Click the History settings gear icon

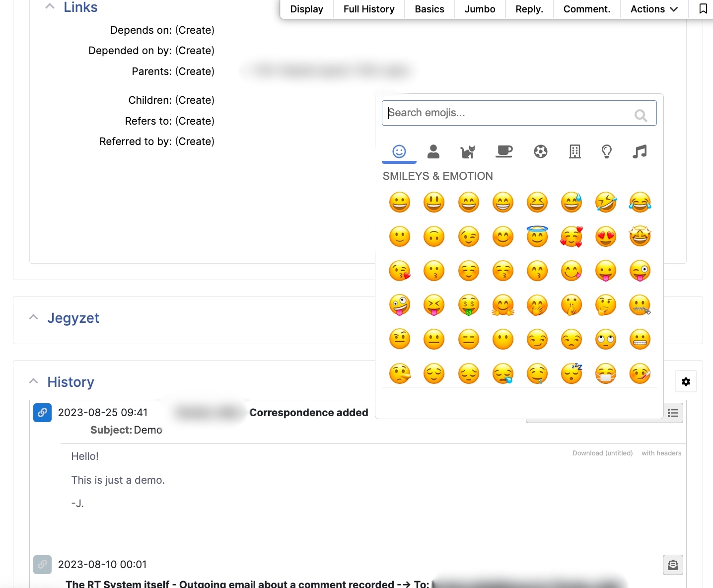tap(686, 381)
